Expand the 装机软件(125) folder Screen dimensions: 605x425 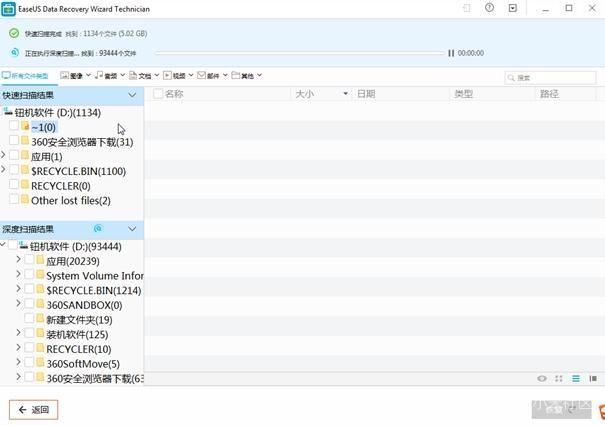(x=18, y=333)
